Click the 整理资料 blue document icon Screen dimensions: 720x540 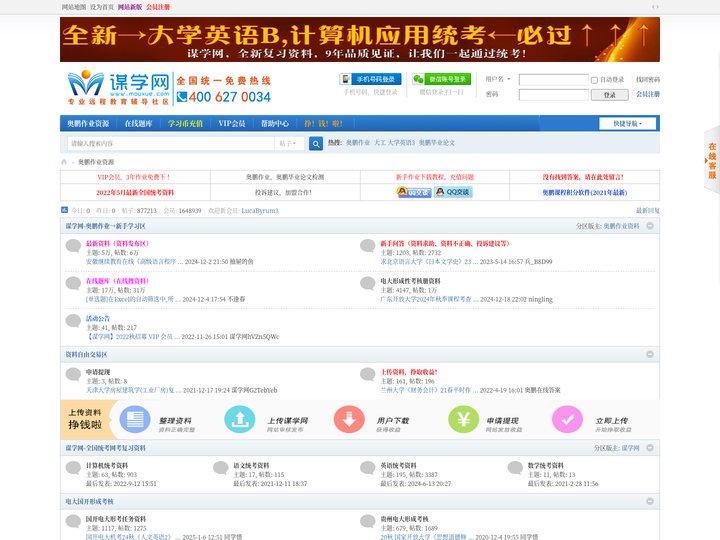(x=135, y=419)
